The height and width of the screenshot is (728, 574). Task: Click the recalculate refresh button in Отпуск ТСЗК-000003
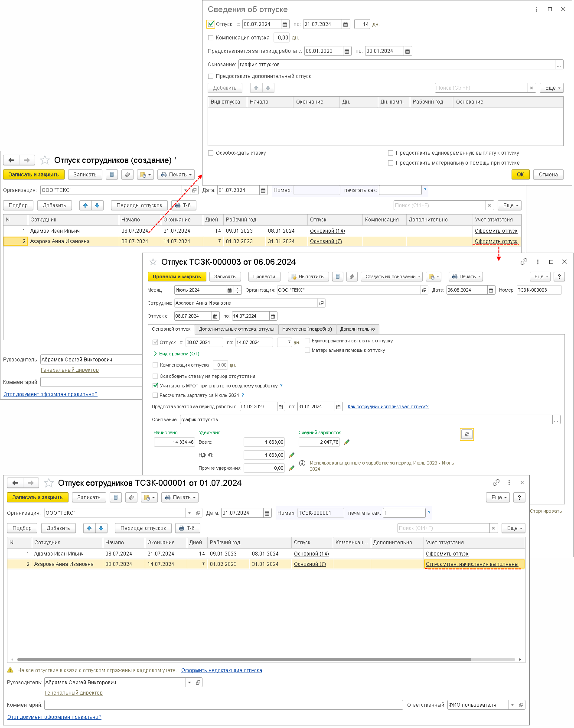467,434
